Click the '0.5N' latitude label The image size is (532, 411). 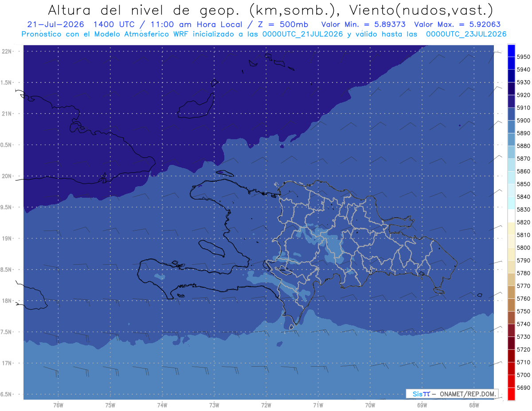point(7,145)
